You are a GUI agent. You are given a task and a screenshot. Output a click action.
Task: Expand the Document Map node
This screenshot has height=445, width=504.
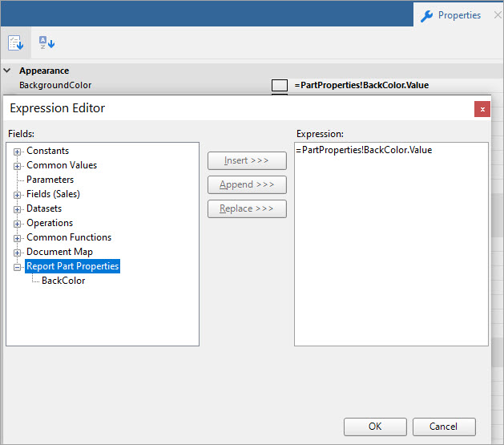[17, 253]
